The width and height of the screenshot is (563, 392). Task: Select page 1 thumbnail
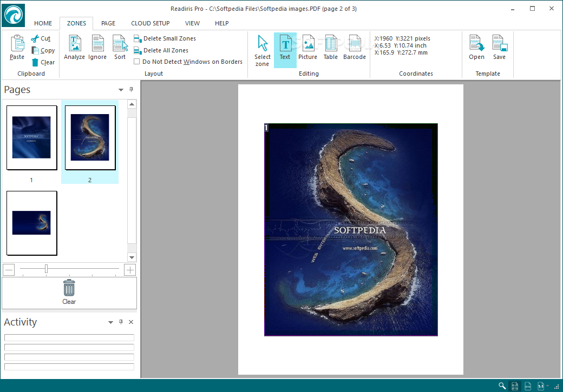coord(31,137)
